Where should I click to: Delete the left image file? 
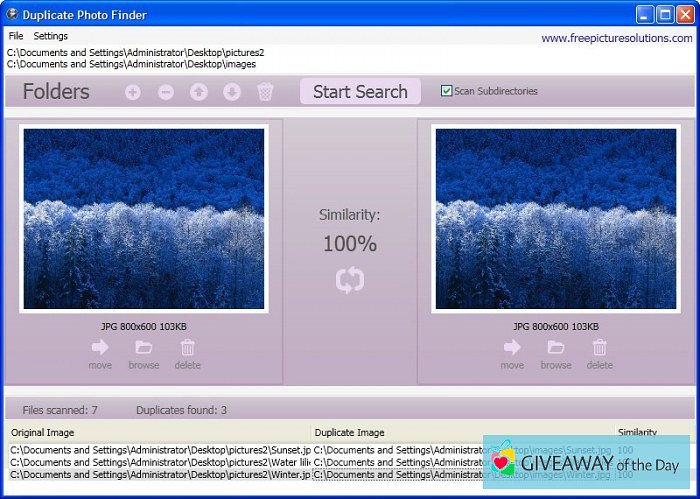pos(187,353)
